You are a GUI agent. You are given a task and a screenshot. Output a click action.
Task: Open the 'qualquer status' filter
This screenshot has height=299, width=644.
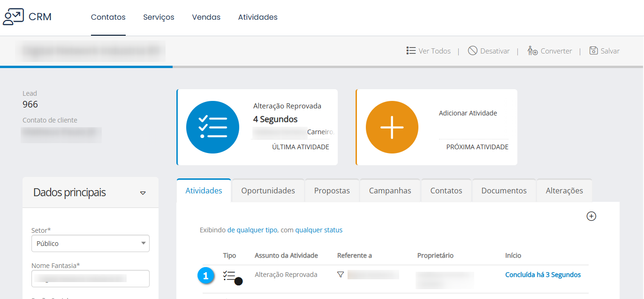pos(318,230)
